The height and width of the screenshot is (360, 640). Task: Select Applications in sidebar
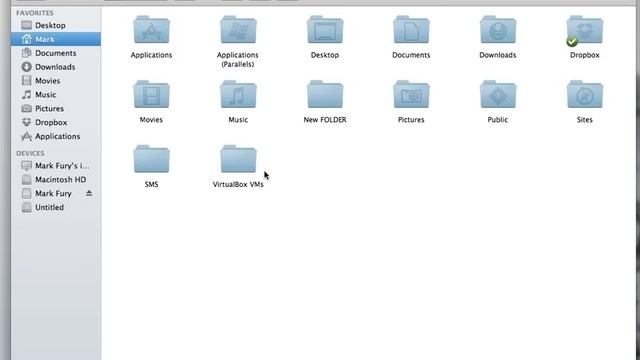56,136
